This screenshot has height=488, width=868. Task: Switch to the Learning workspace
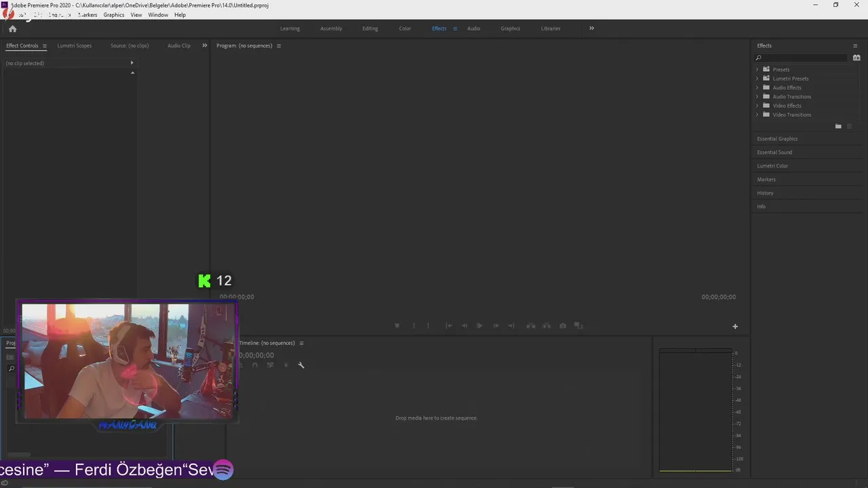pyautogui.click(x=290, y=28)
